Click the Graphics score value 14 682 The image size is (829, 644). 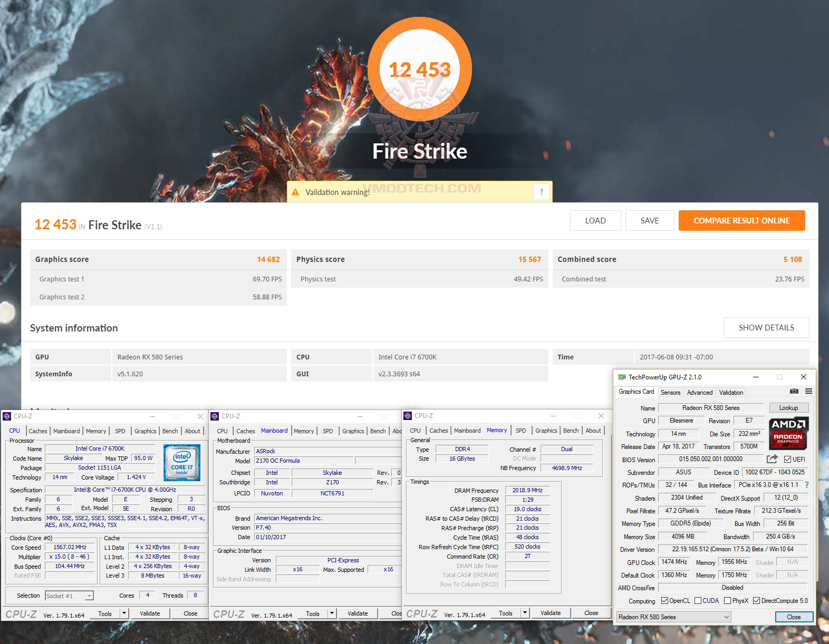click(268, 259)
